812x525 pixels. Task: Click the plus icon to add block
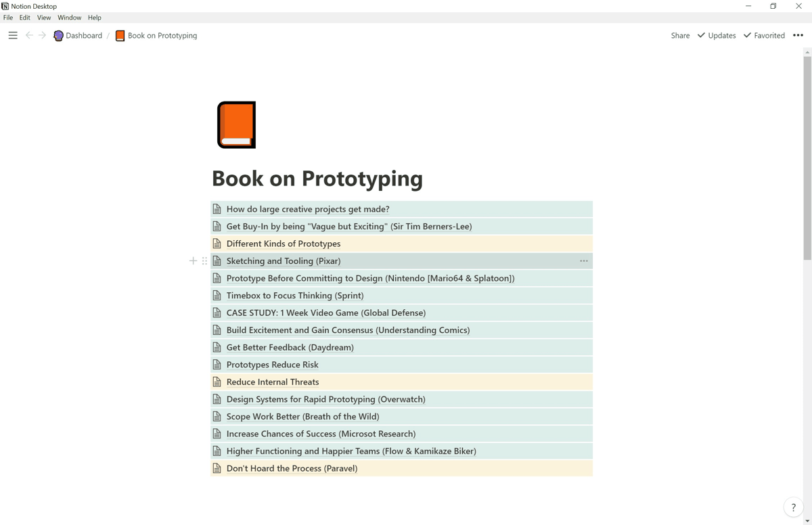193,260
